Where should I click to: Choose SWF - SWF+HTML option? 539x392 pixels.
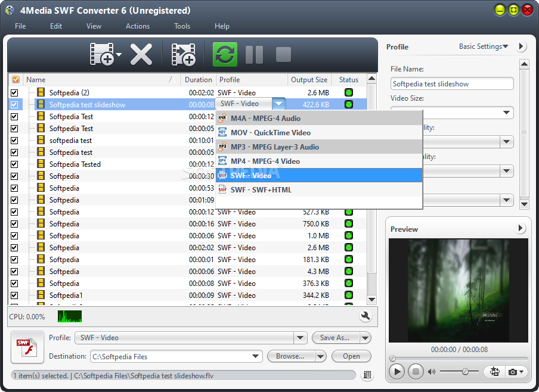tap(319, 189)
